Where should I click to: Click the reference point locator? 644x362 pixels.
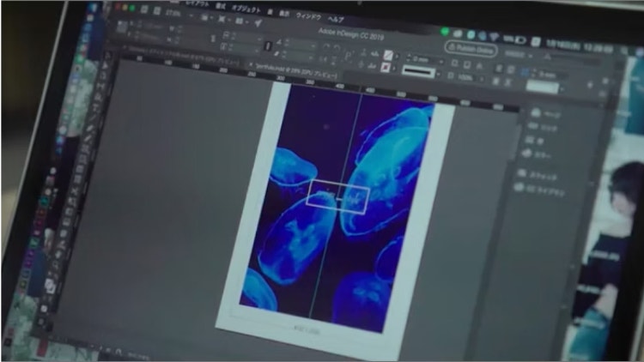click(x=122, y=27)
